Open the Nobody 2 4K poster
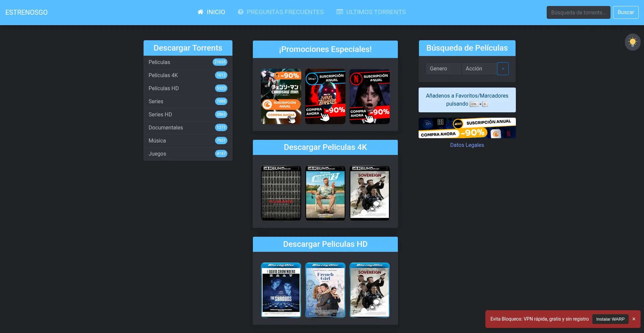 click(x=325, y=193)
